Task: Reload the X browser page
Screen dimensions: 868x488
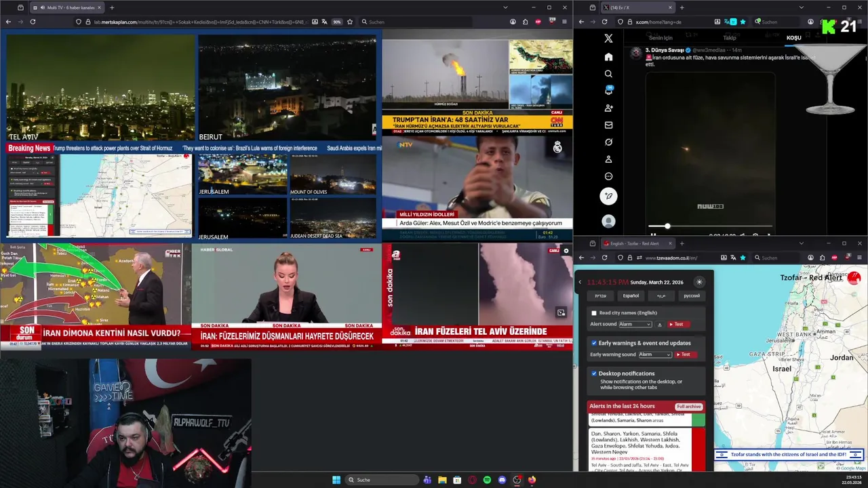Action: 604,22
